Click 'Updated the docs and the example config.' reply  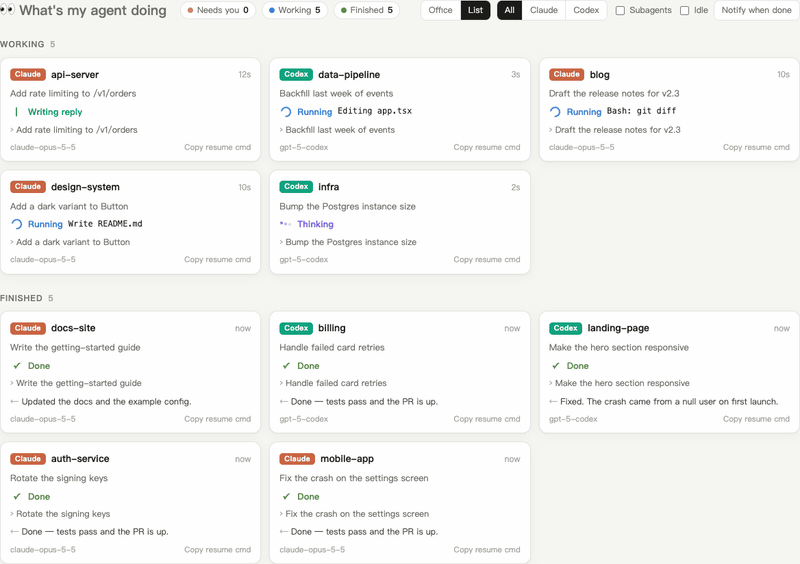click(x=106, y=402)
